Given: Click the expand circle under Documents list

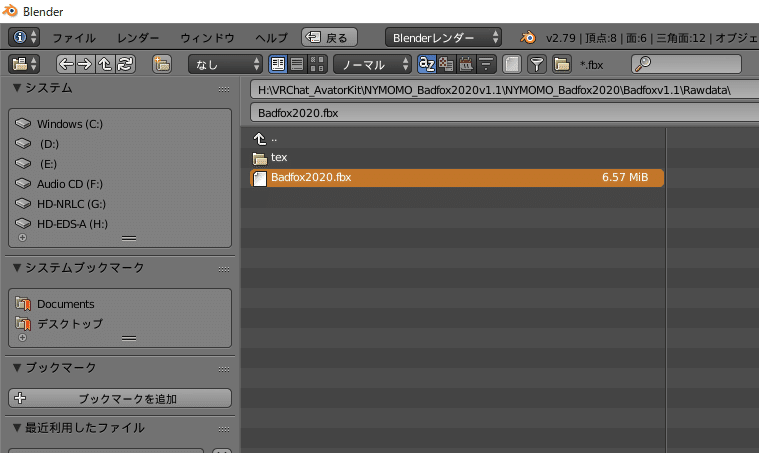Looking at the screenshot, I should tap(22, 338).
